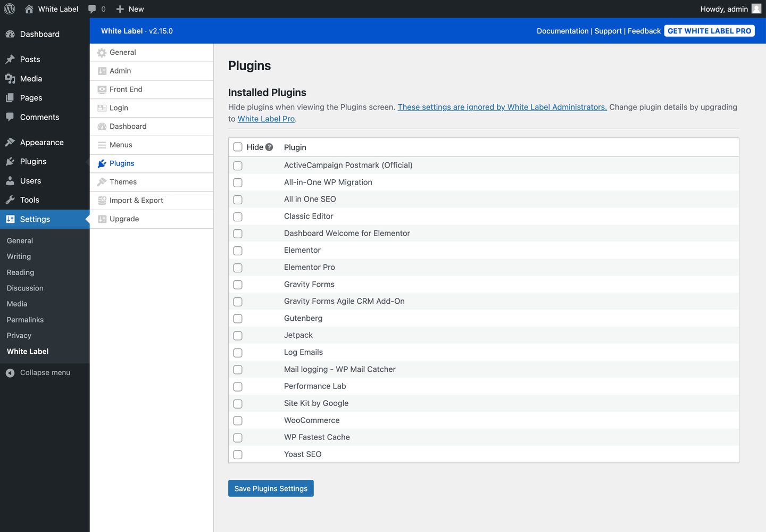Open the Feedback link
The height and width of the screenshot is (532, 766).
point(644,31)
